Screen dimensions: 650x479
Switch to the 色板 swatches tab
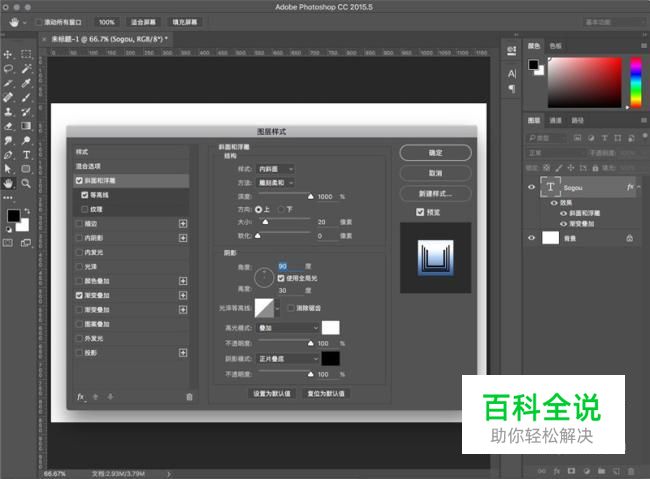555,46
